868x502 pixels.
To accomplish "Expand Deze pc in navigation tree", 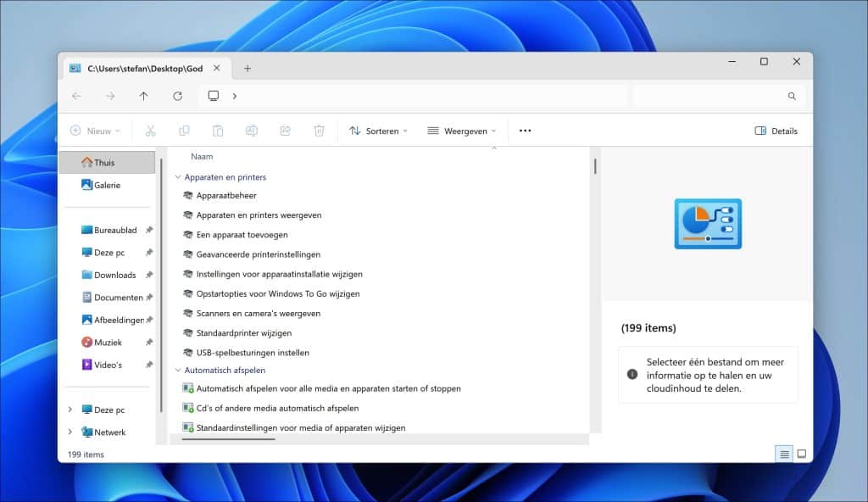I will point(70,410).
